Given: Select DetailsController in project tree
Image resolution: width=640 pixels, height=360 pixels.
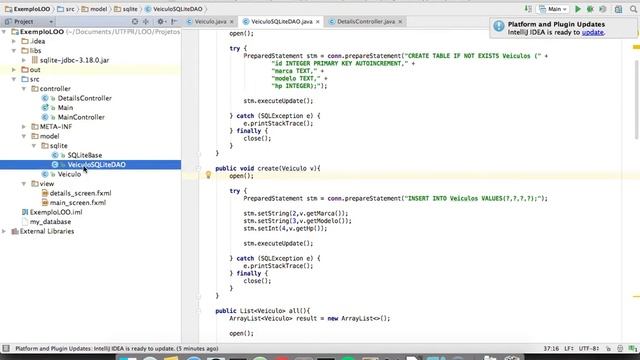Looking at the screenshot, I should coord(84,98).
